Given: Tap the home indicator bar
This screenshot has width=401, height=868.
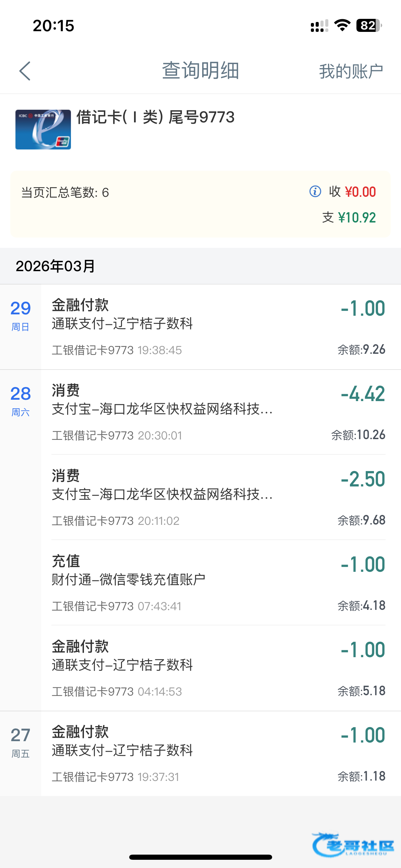Looking at the screenshot, I should 200,857.
